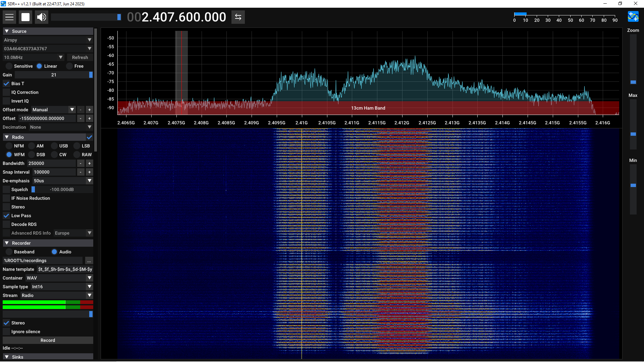Stop the SDR playback

[25, 17]
